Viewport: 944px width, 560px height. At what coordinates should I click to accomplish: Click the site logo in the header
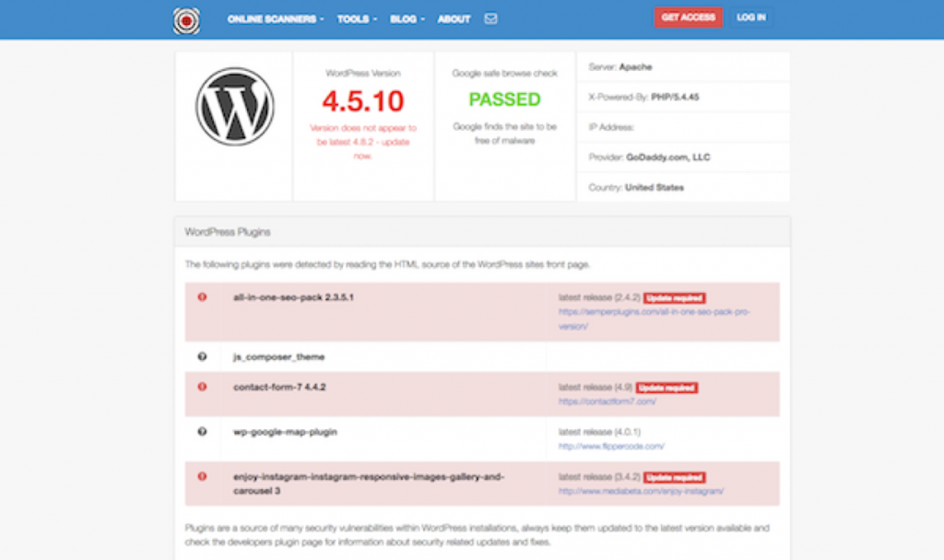186,20
